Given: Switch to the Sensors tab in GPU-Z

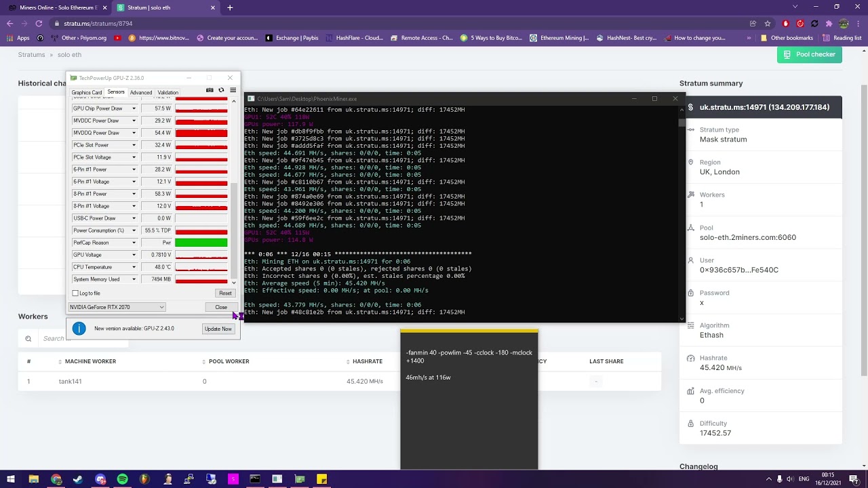Looking at the screenshot, I should point(116,92).
